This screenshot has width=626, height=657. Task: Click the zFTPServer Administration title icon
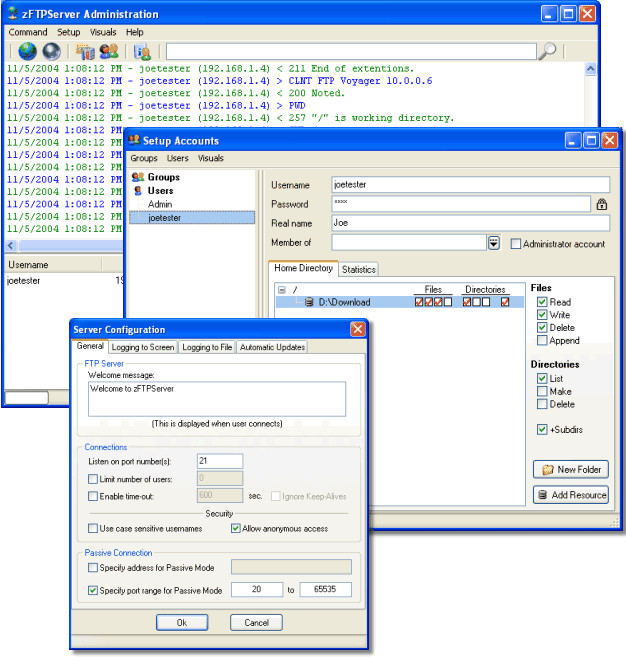click(13, 13)
